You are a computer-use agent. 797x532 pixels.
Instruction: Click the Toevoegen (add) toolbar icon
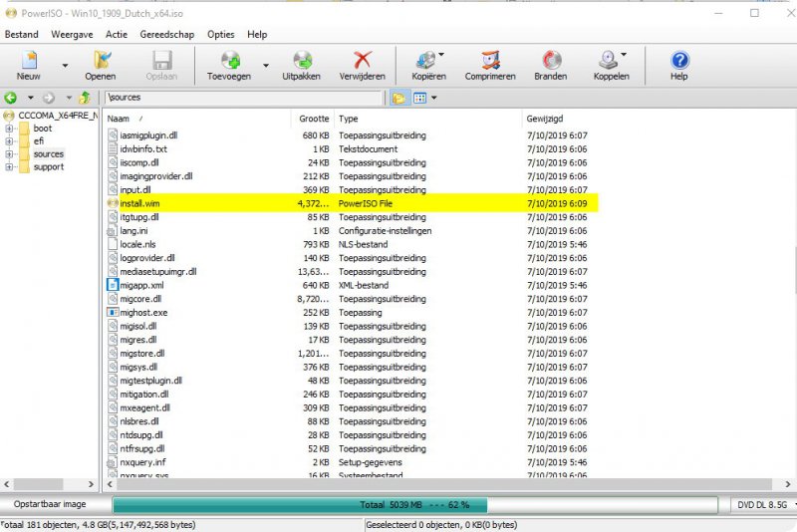coord(230,62)
